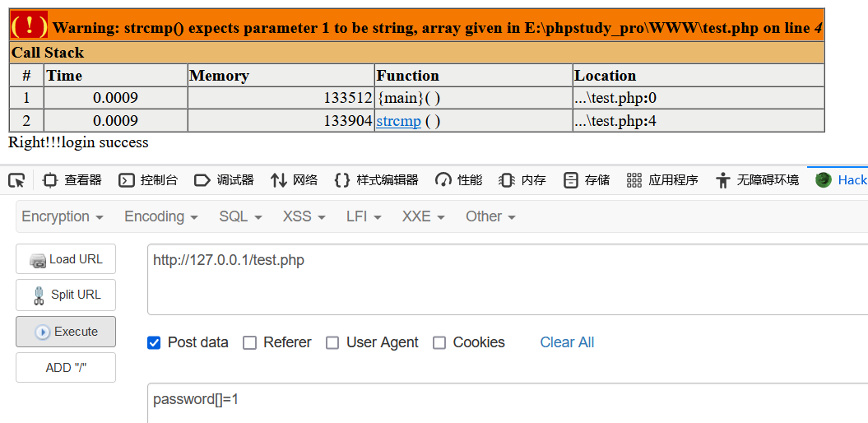Uncheck the Post data checkbox

coord(154,342)
